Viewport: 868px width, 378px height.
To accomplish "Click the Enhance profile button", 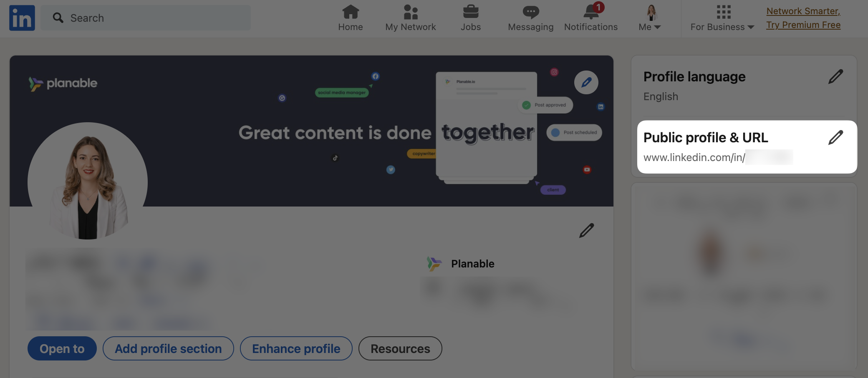I will coord(296,348).
